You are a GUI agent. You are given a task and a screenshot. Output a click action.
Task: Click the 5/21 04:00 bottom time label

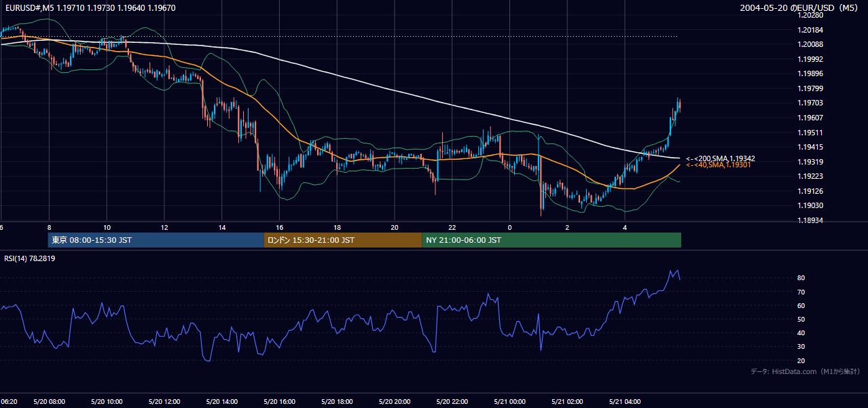(625, 402)
